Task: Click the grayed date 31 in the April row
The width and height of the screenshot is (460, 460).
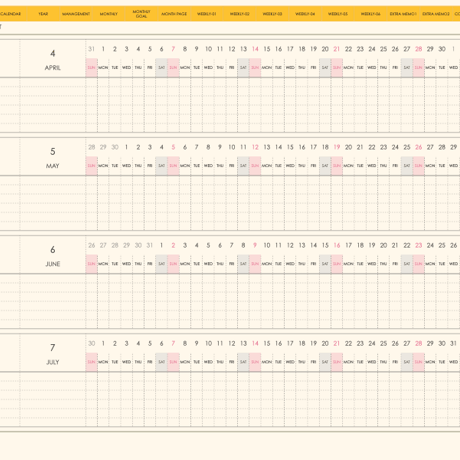Action: point(91,49)
